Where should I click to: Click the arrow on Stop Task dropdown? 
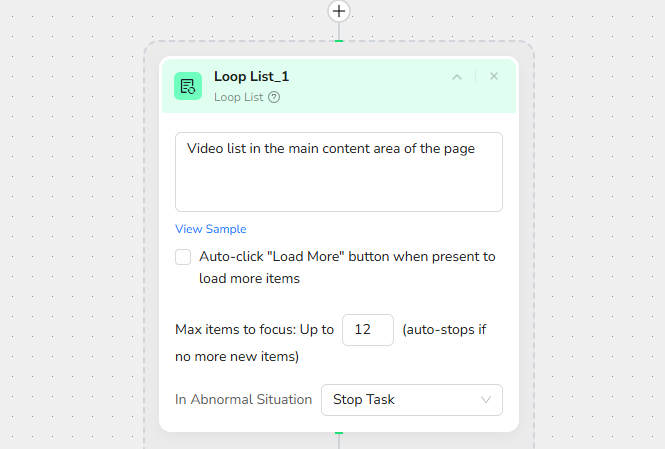point(486,400)
